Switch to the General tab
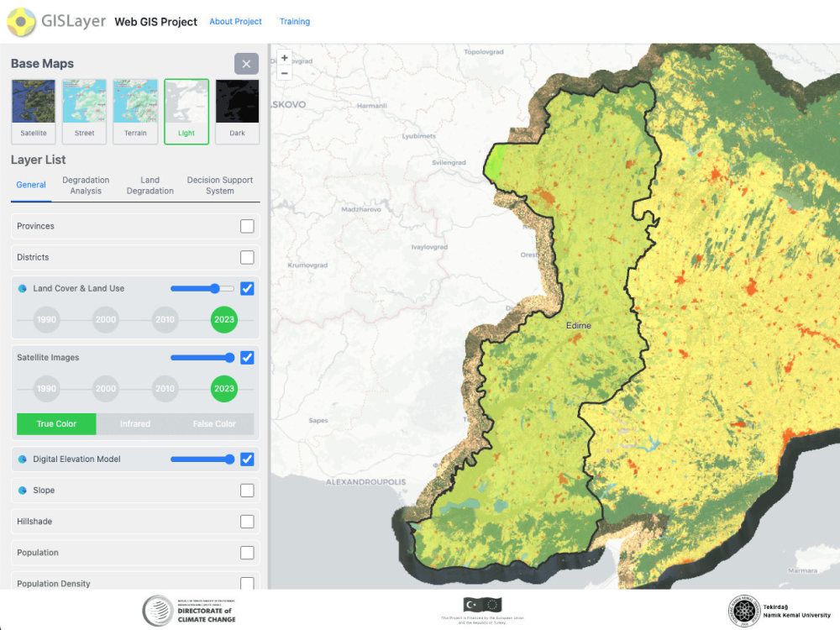 pos(31,185)
